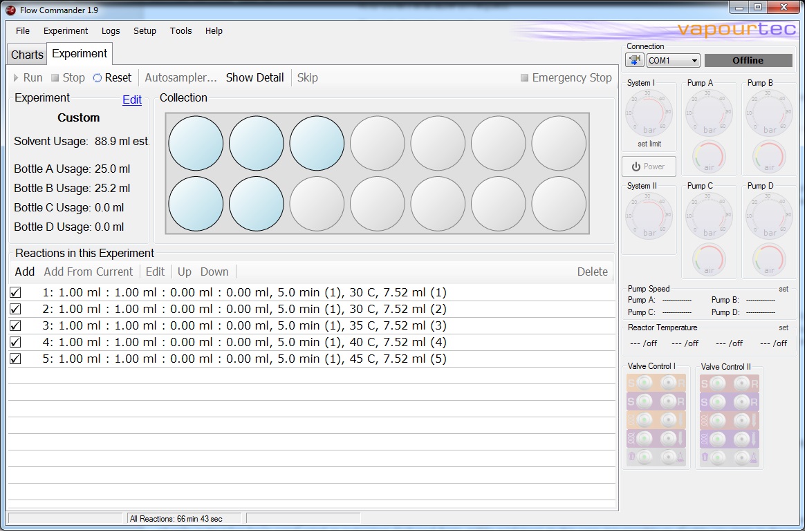Image resolution: width=807 pixels, height=532 pixels.
Task: Click the reactor coil valve in Valve Control I
Action: pos(644,419)
